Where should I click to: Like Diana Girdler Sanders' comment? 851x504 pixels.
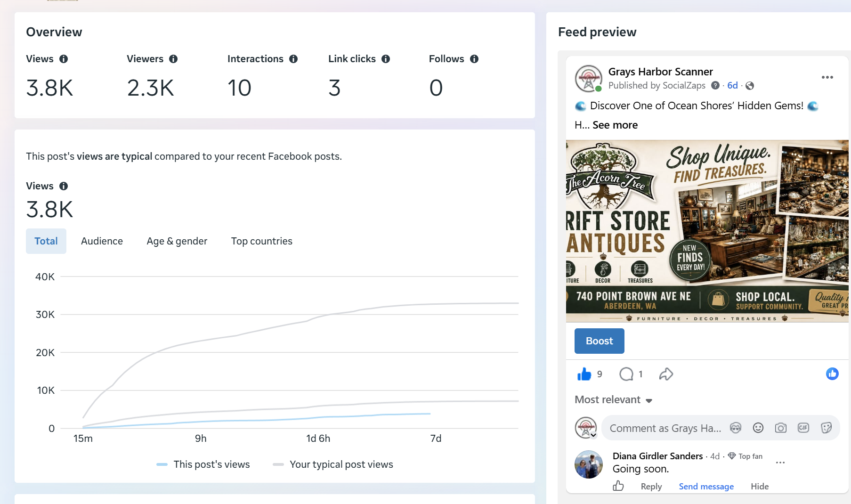coord(618,486)
